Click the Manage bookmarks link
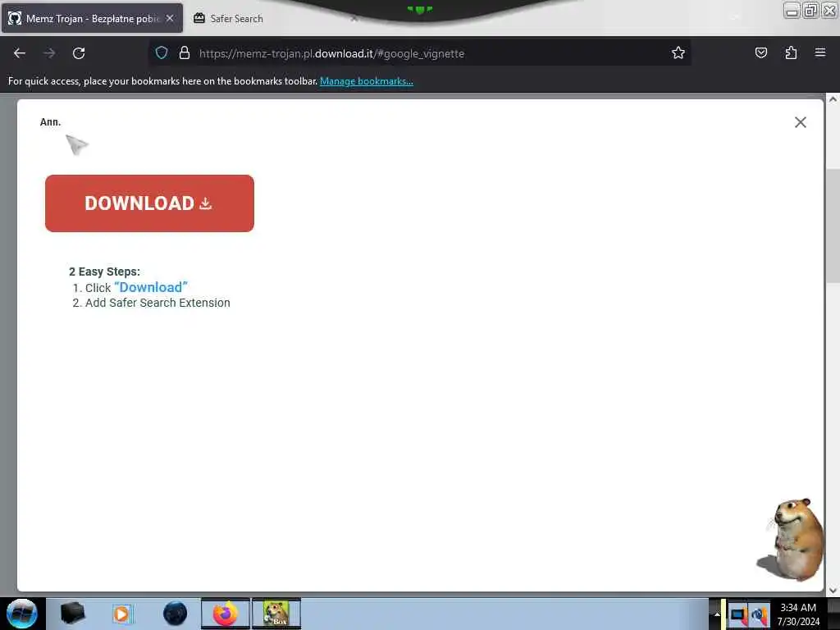Image resolution: width=840 pixels, height=630 pixels. [x=367, y=81]
